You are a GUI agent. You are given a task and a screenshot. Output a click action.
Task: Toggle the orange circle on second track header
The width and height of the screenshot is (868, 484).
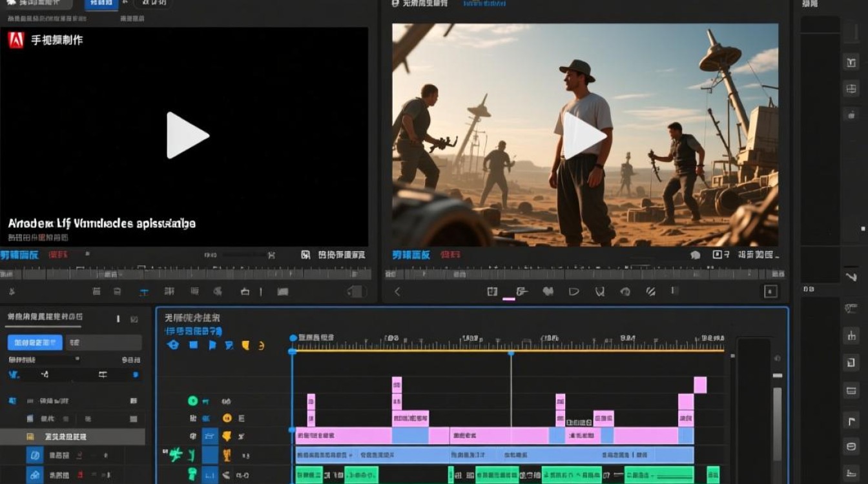[227, 418]
